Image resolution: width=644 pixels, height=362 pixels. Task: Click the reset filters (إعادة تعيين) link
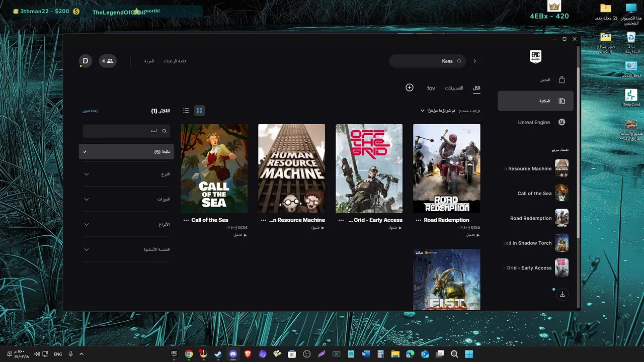[90, 111]
